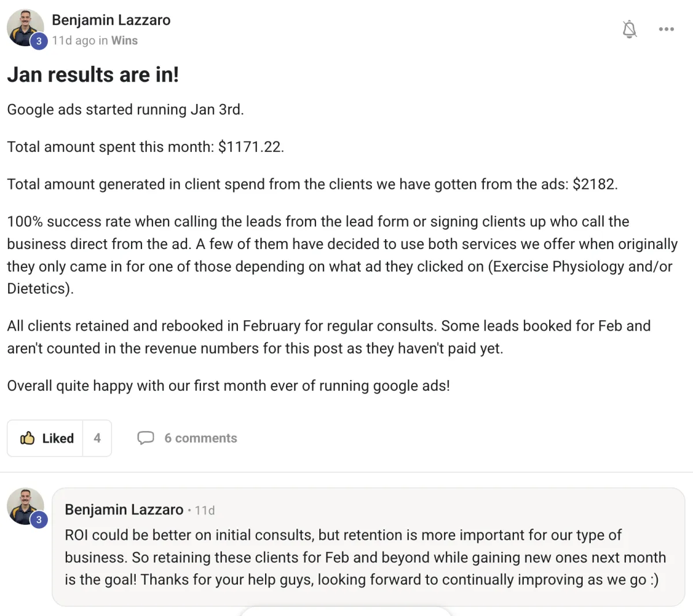Click the speech bubble comments icon
The image size is (693, 616).
point(146,438)
